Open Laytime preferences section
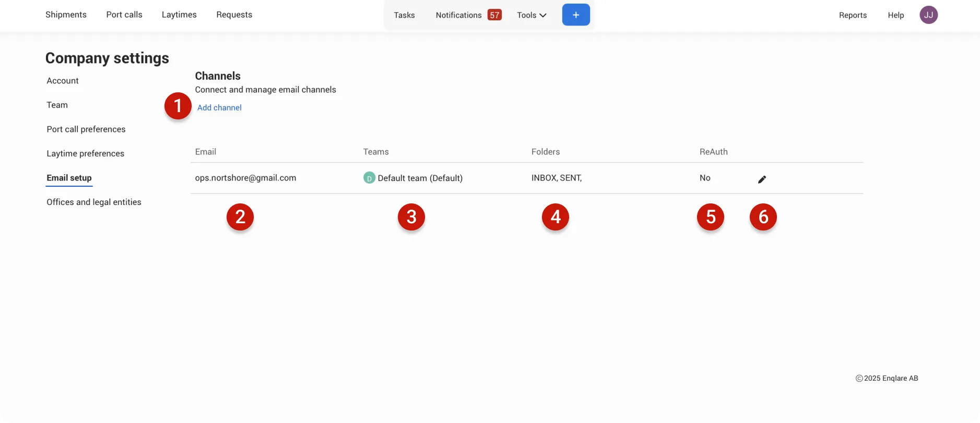980x423 pixels. tap(86, 153)
